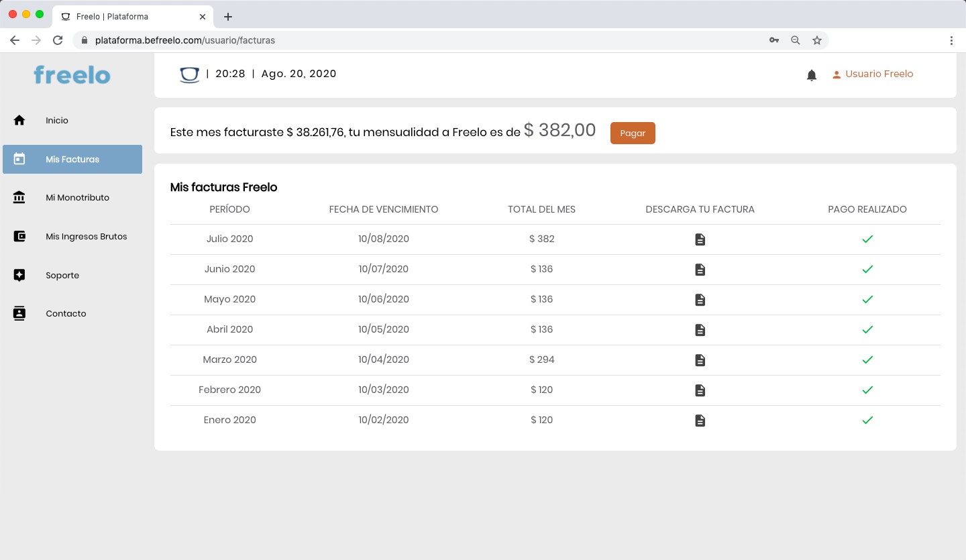The height and width of the screenshot is (560, 966).
Task: Click the $ 294 total cell
Action: pos(541,359)
